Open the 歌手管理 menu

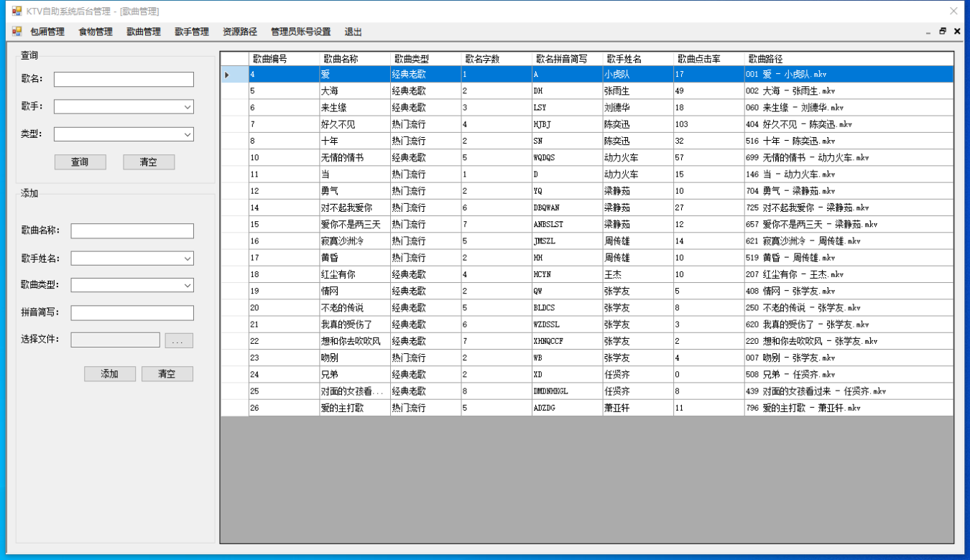click(x=192, y=32)
